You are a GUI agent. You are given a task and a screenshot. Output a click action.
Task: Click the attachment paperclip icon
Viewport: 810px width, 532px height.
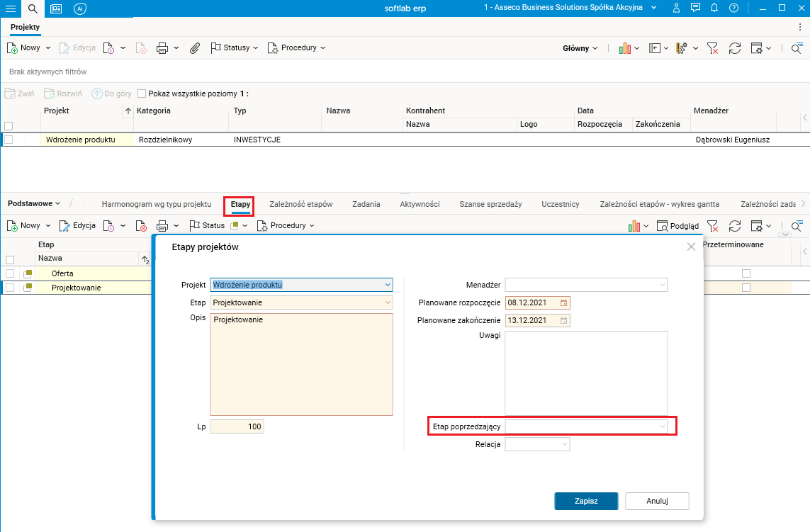pyautogui.click(x=194, y=48)
